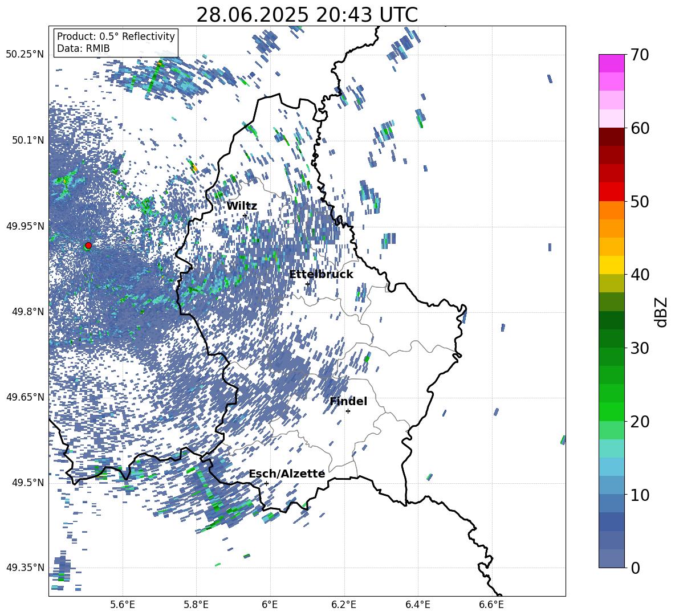Click the 6.4°E longitude label
The height and width of the screenshot is (616, 675).
[x=417, y=605]
